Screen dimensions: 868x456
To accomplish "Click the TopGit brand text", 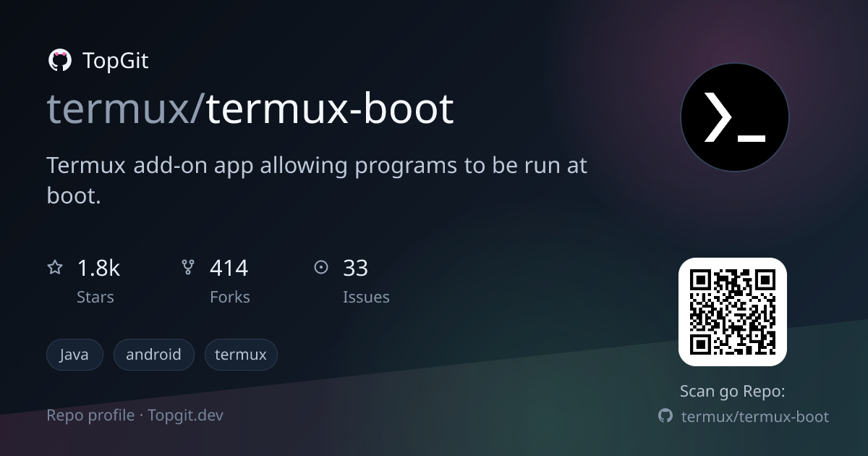I will [x=116, y=61].
